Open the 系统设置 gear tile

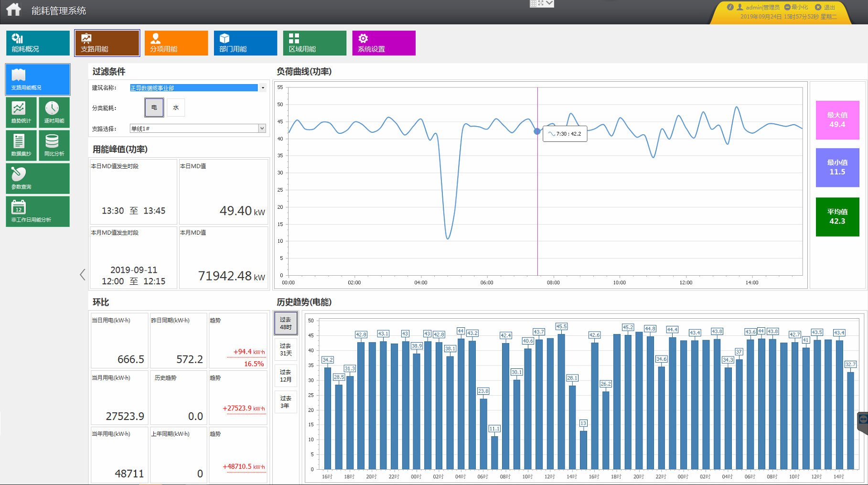point(384,43)
